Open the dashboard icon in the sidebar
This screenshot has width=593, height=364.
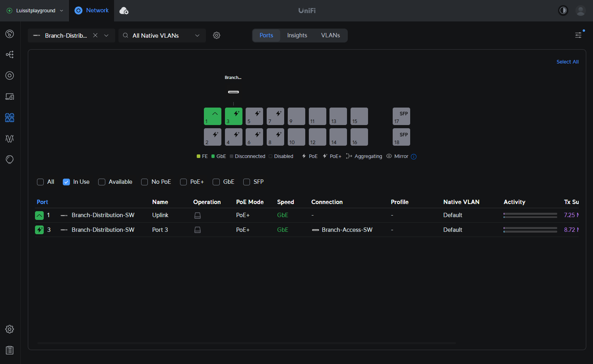10,34
